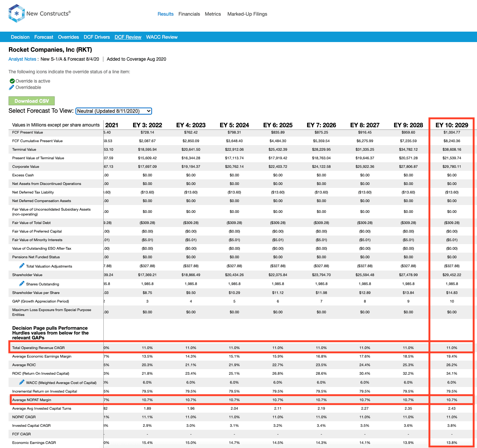Switch to the Decision tab

click(20, 37)
